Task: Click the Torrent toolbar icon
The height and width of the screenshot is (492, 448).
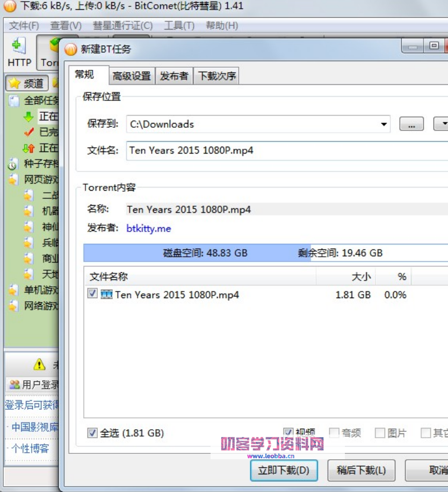Action: 49,52
